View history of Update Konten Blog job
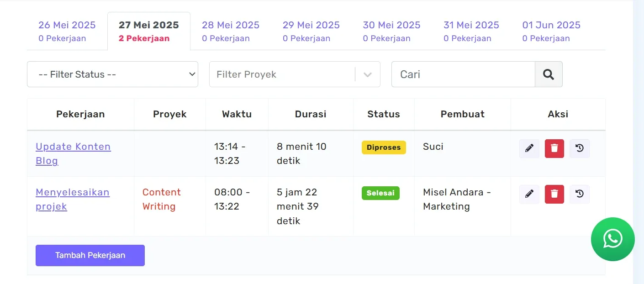Viewport: 644px width, 284px height. (580, 149)
